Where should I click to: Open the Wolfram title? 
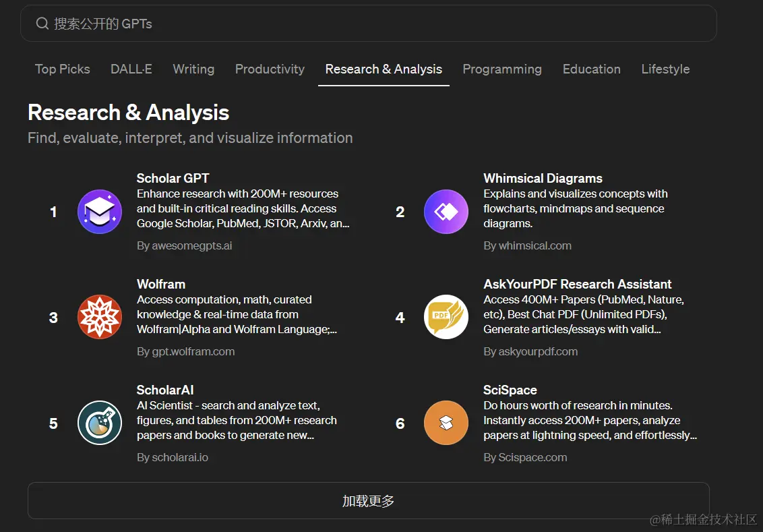(x=161, y=285)
